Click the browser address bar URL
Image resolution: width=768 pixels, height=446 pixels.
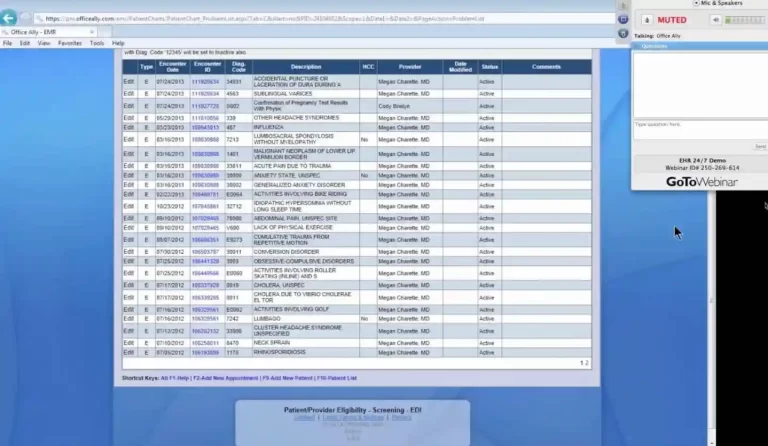click(x=264, y=19)
